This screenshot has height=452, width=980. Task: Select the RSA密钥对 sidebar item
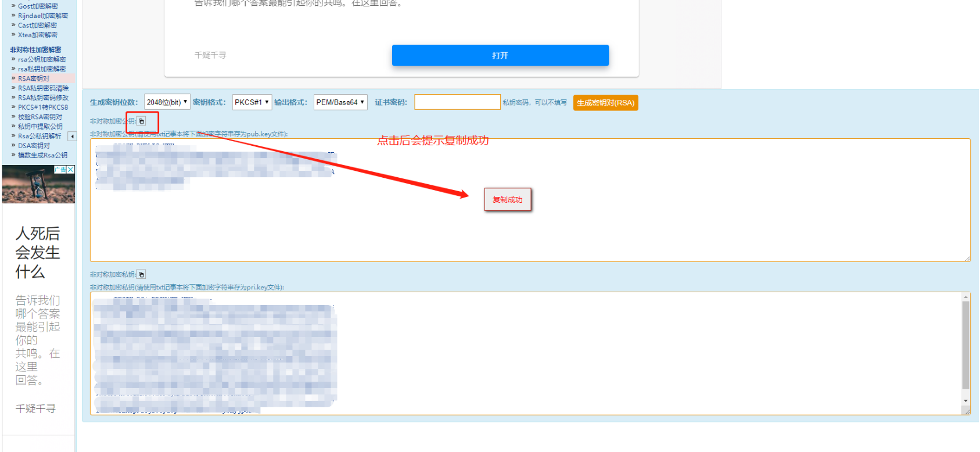34,78
